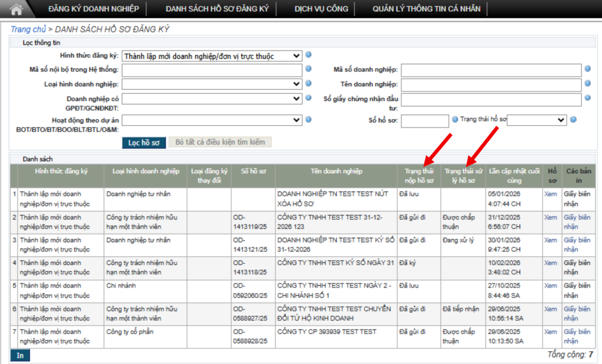
Task: Open help icon for Doanh nghiệp có GPĐT/GCNĐKĐT
Action: (308, 98)
